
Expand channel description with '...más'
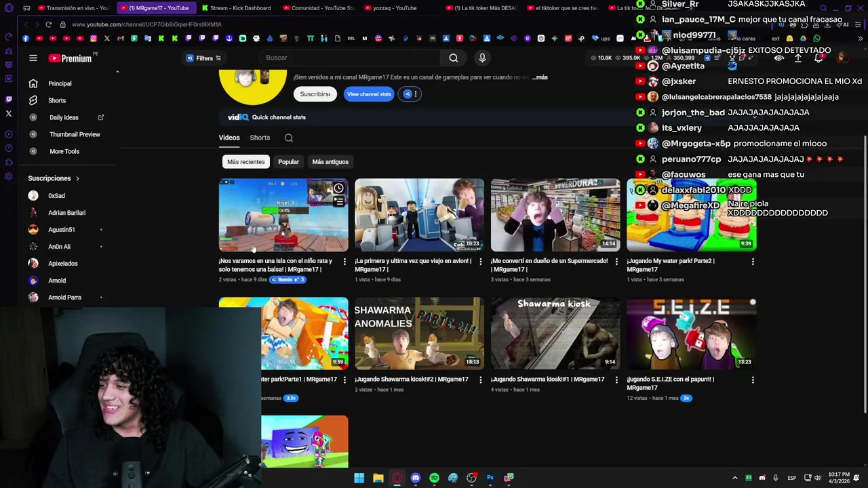tap(540, 77)
